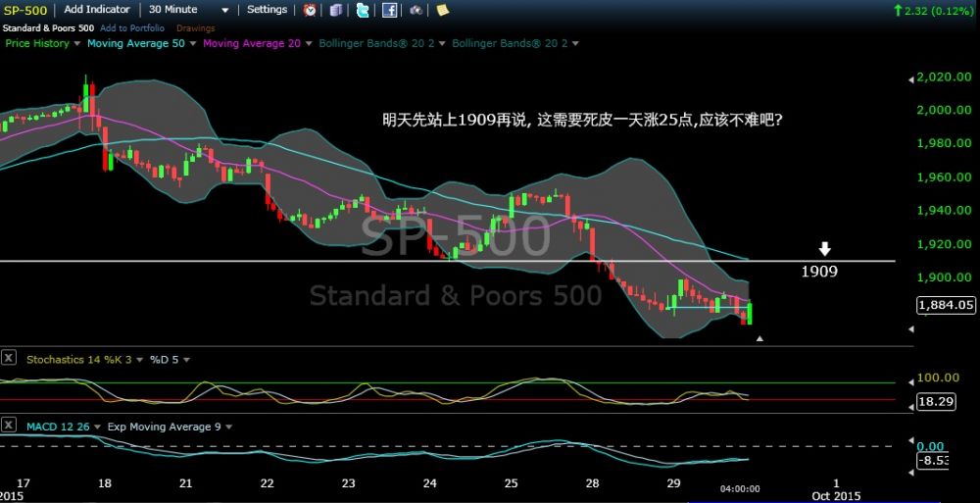The height and width of the screenshot is (503, 980).
Task: Open the Drawings link
Action: 195,27
